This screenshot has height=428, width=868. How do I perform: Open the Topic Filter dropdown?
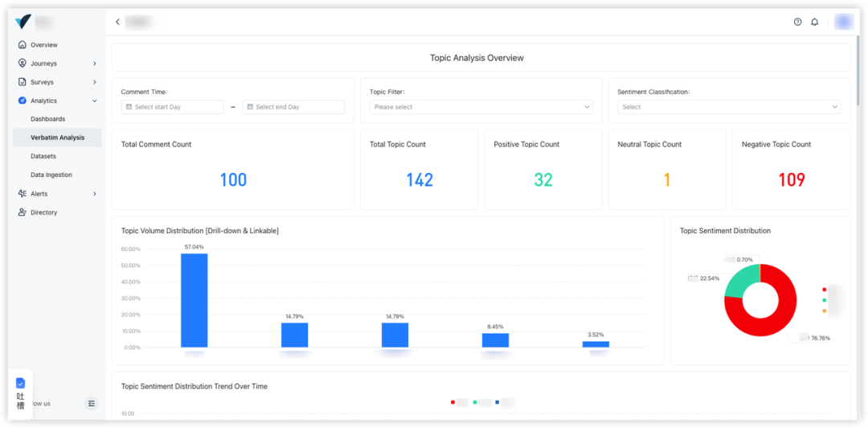(x=481, y=107)
